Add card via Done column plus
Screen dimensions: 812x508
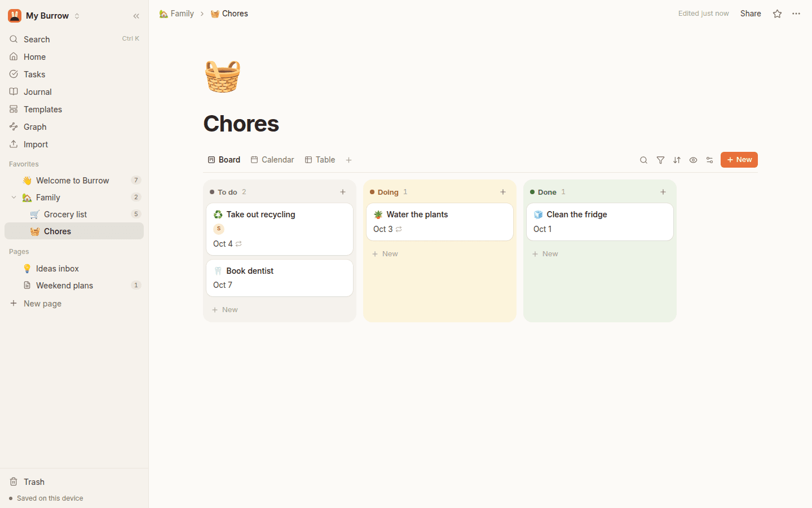tap(663, 192)
